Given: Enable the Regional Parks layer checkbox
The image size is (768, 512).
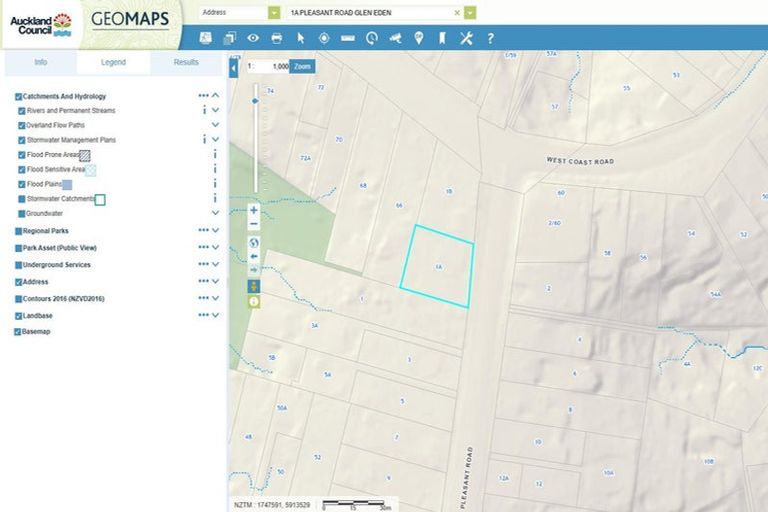Looking at the screenshot, I should click(18, 231).
